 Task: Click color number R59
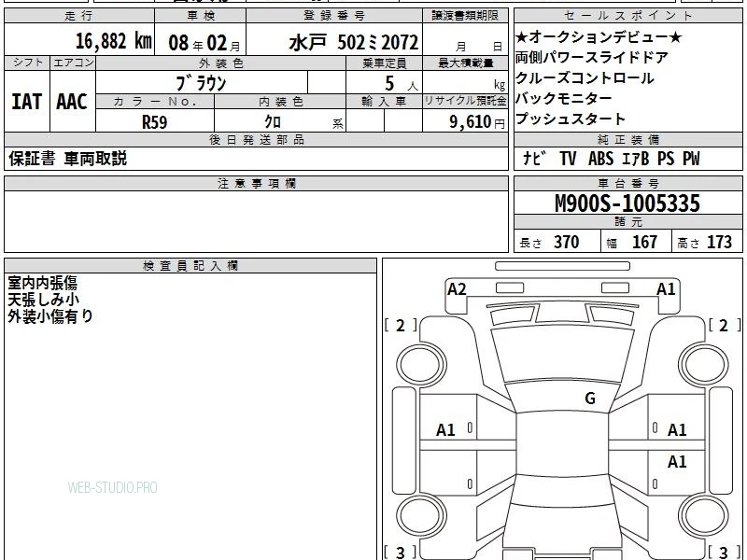154,122
